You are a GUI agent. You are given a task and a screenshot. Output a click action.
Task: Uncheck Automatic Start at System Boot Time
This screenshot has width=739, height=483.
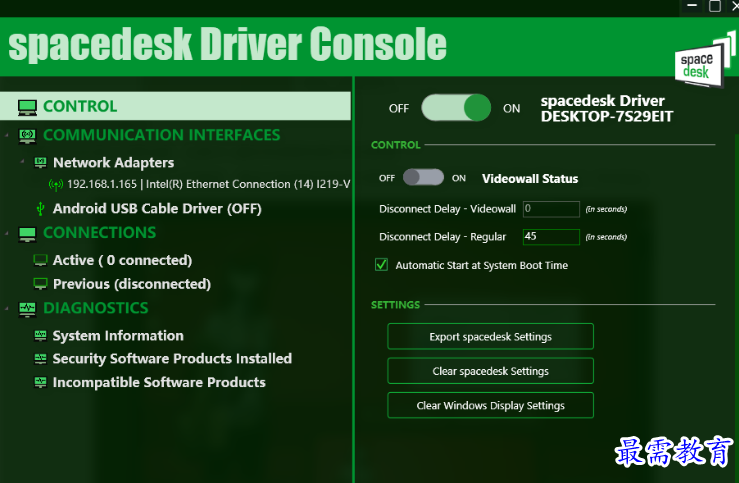[x=381, y=265]
